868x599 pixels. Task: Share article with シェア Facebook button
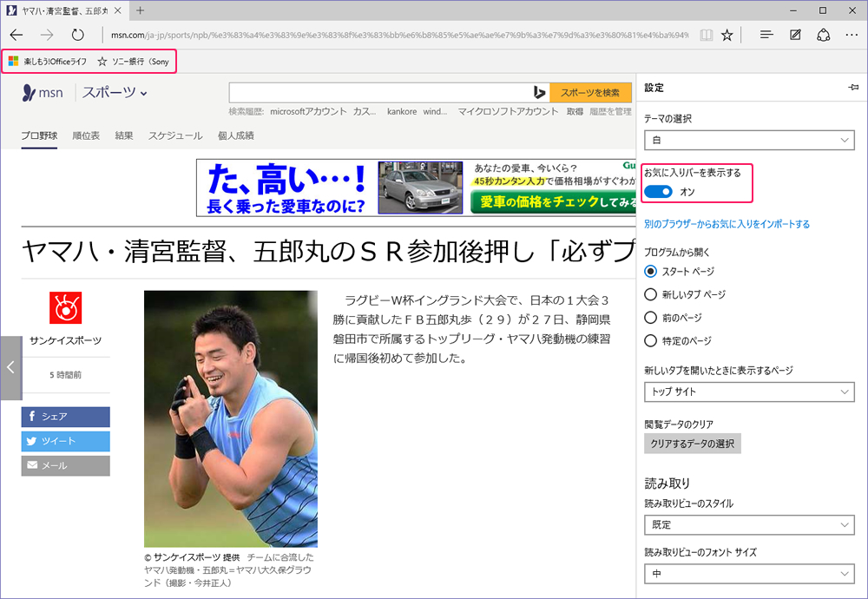click(x=65, y=417)
